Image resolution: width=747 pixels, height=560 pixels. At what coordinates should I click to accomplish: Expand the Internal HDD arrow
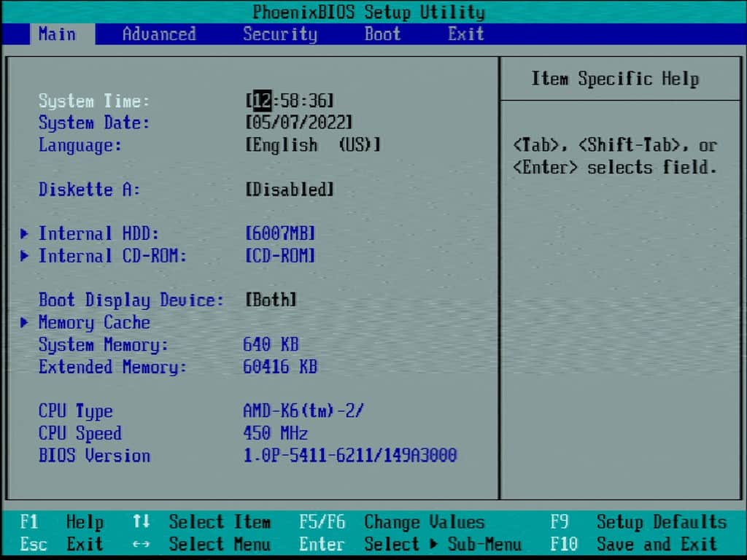pyautogui.click(x=24, y=233)
